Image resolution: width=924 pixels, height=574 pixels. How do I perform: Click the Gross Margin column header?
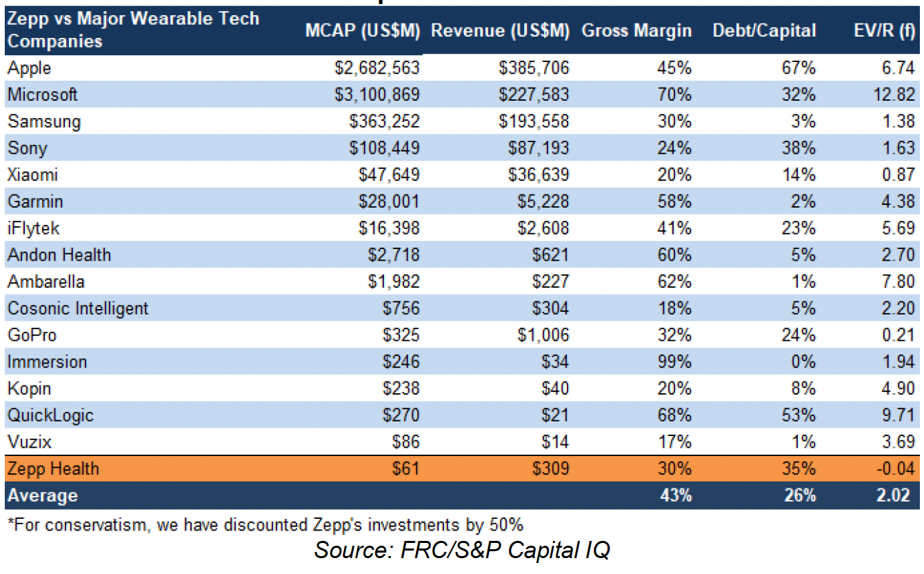pyautogui.click(x=636, y=30)
